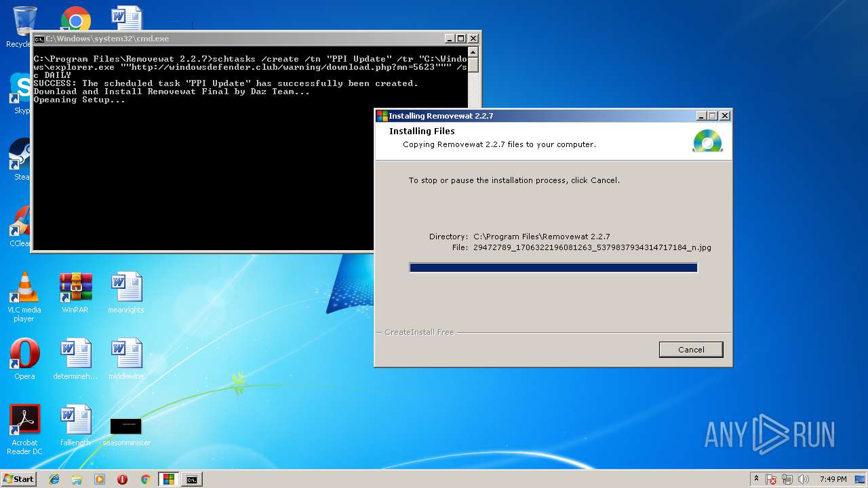Image resolution: width=868 pixels, height=488 pixels.
Task: Maximize the Removewat installer window
Action: click(x=712, y=116)
